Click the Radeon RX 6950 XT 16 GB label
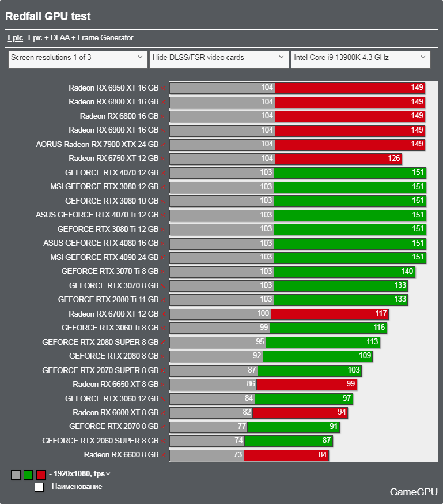 113,88
